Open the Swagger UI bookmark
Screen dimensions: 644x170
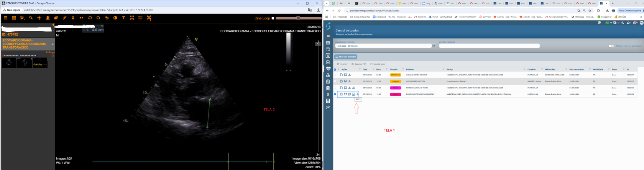coord(604,17)
